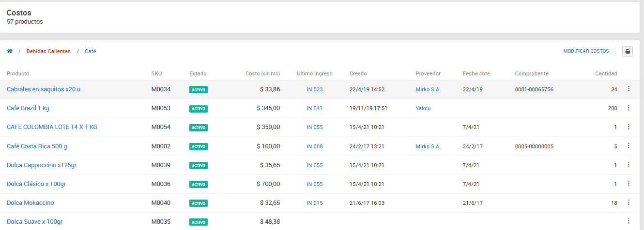Open row menu for Cabrales en saquitos

[629, 89]
